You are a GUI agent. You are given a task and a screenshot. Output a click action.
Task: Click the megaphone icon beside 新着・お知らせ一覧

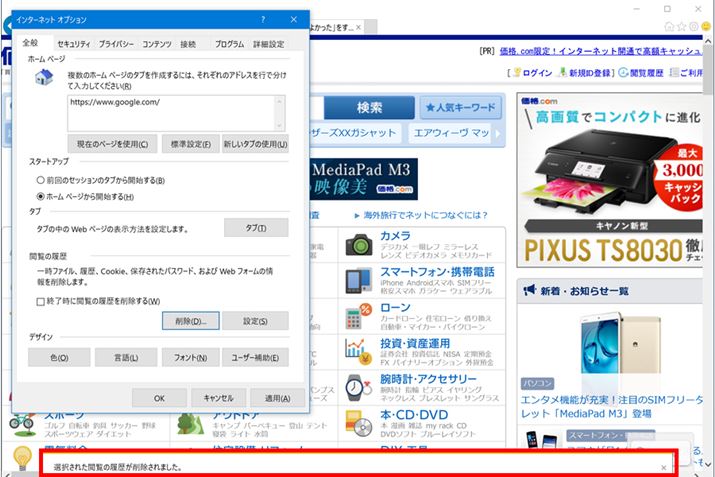pos(529,290)
